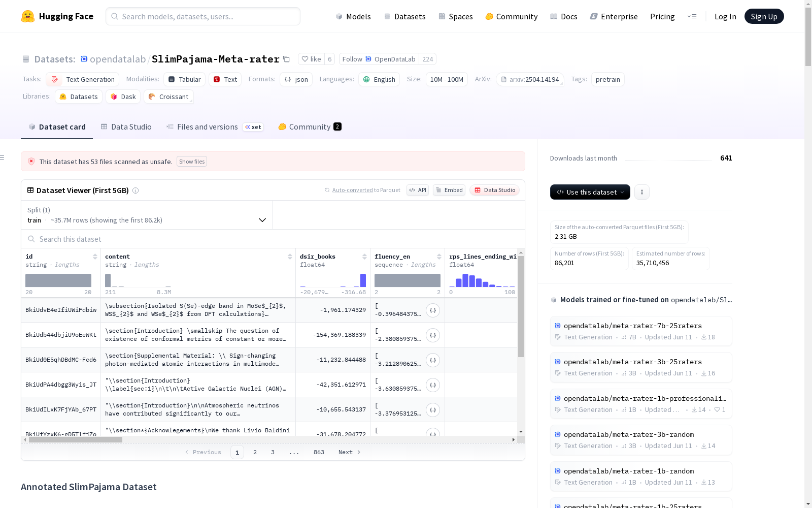Click the dataset viewer horizontal scrollbar
The image size is (812, 508).
[x=76, y=439]
